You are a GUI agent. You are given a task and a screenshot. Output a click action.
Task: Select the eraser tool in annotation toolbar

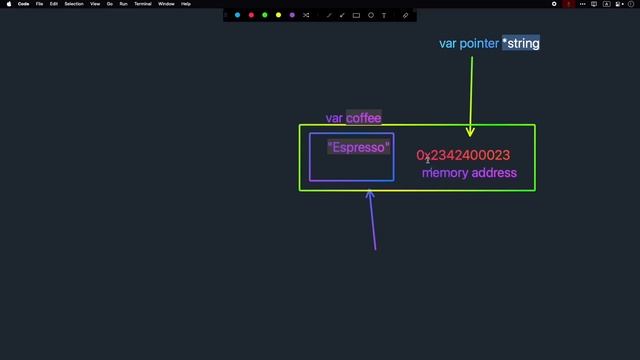coord(405,16)
